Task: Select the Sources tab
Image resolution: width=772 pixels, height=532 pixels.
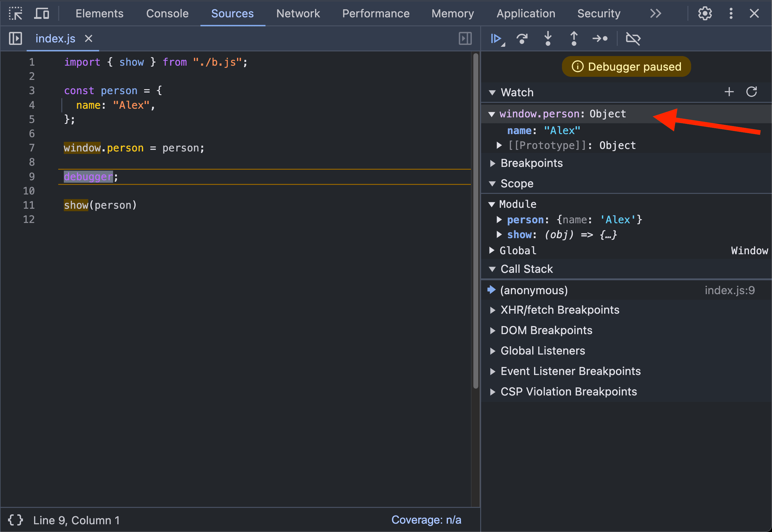Action: pos(232,14)
